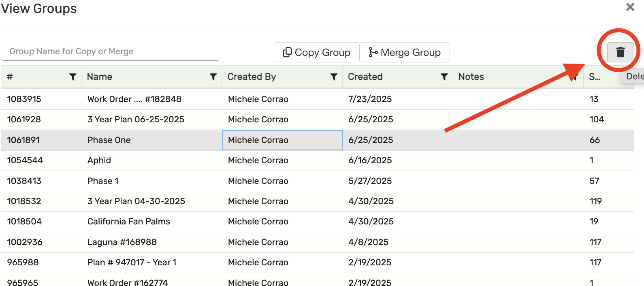
Task: Open filter for the # column
Action: 73,77
